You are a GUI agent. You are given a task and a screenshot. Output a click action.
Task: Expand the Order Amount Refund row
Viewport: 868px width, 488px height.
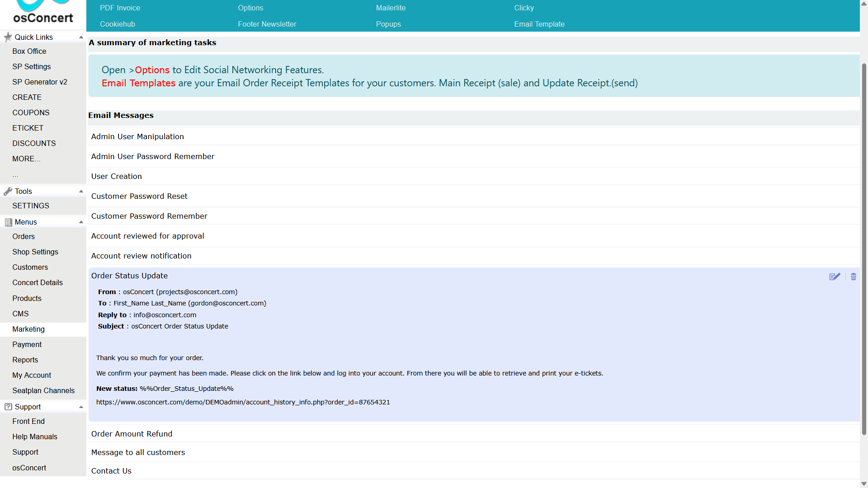click(x=474, y=434)
